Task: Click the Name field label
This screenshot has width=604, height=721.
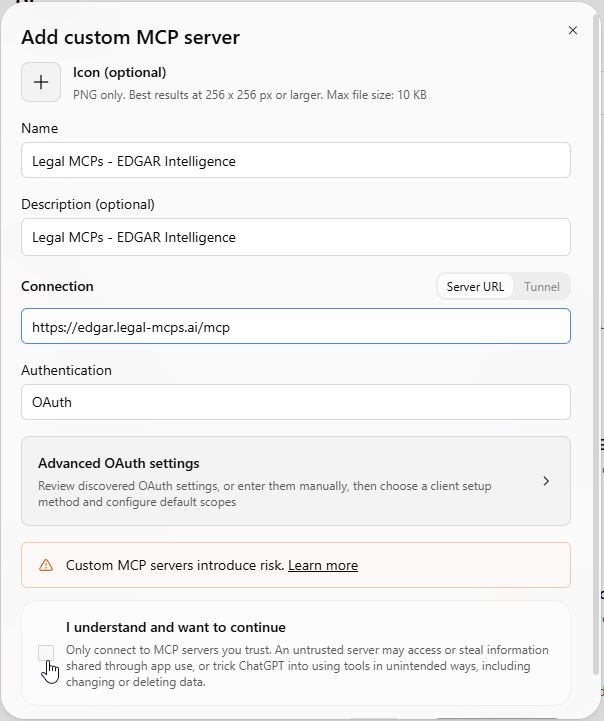Action: (40, 128)
